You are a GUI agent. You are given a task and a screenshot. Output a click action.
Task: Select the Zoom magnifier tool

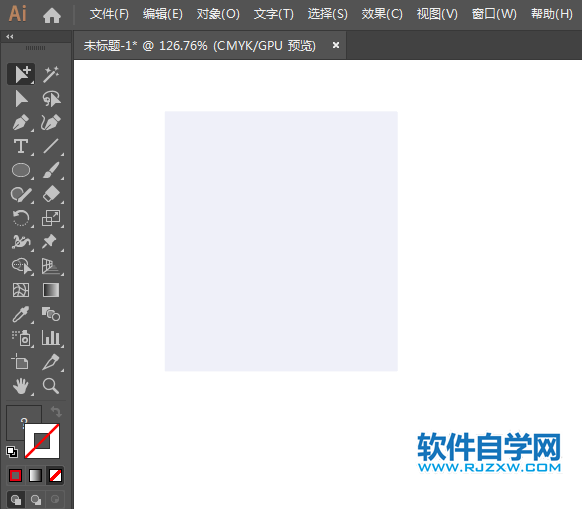pos(51,386)
